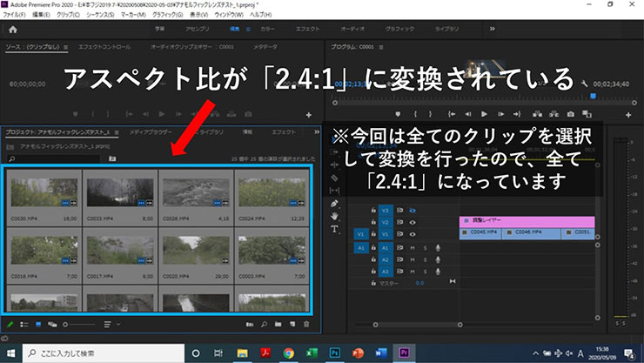
Task: Open Find in the Project panel toolbar
Action: (x=264, y=325)
